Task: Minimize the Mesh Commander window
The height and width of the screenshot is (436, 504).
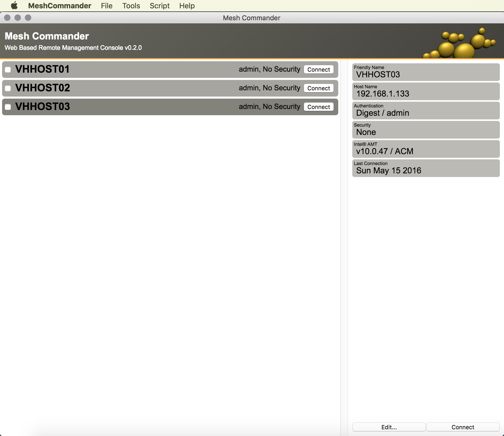Action: [18, 18]
